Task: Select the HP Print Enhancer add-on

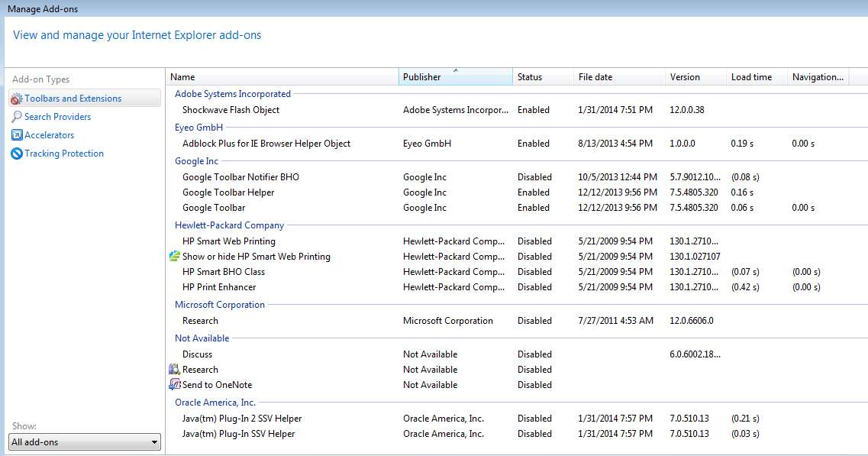Action: click(219, 287)
